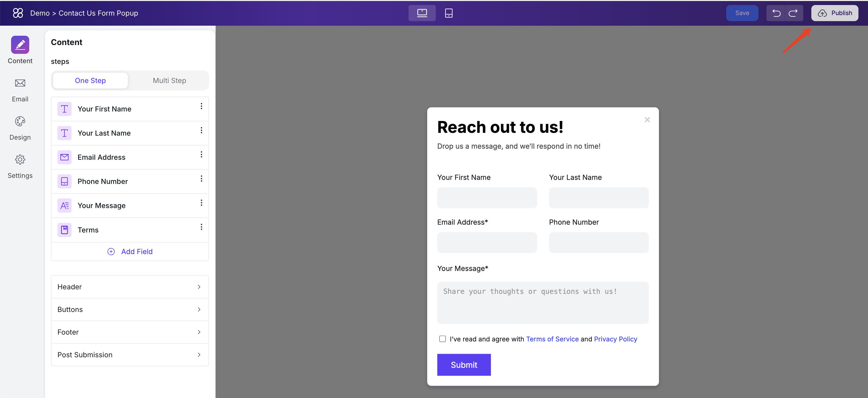Select the Your Last Name field row
This screenshot has width=868, height=398.
click(130, 133)
